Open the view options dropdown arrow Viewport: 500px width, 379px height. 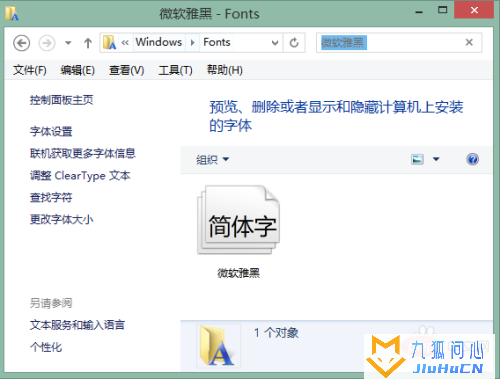436,159
